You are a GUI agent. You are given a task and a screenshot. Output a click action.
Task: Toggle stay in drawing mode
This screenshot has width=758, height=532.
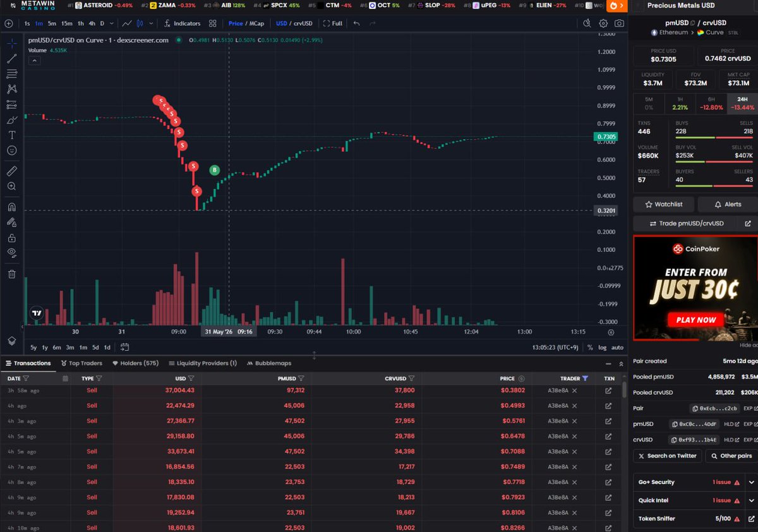(x=11, y=222)
